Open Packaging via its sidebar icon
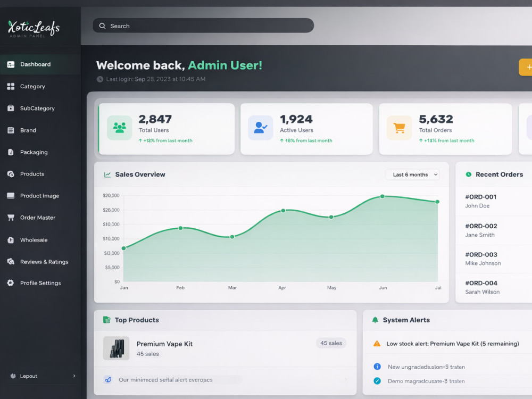 [x=11, y=152]
